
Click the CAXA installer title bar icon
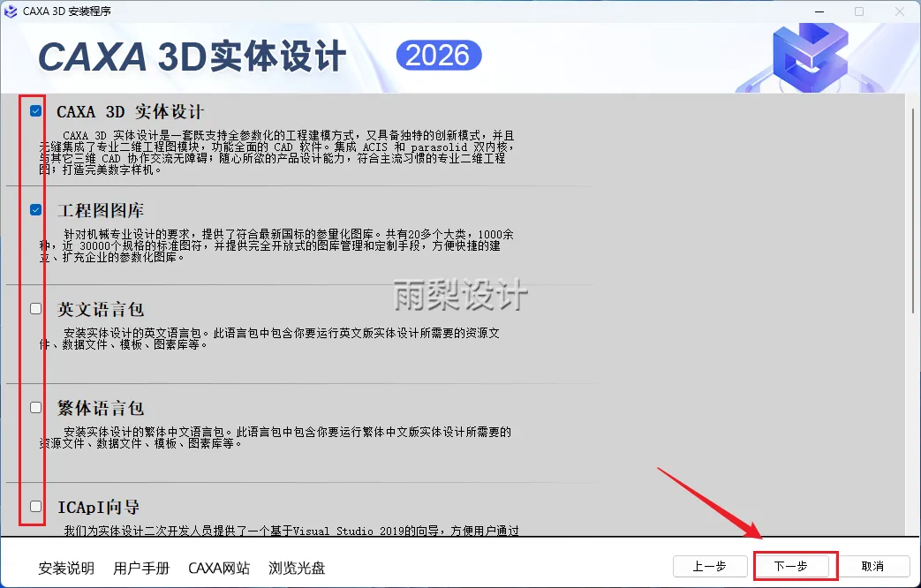(11, 11)
